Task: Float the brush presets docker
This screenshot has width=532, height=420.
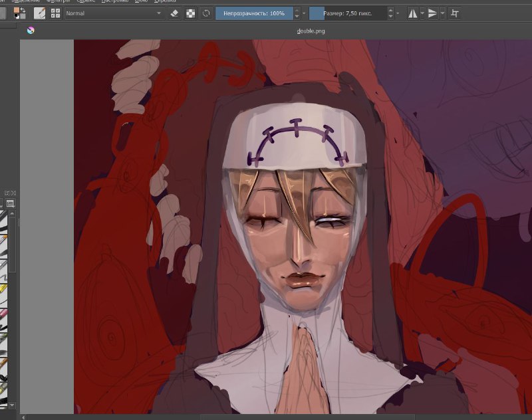Action: pos(7,193)
